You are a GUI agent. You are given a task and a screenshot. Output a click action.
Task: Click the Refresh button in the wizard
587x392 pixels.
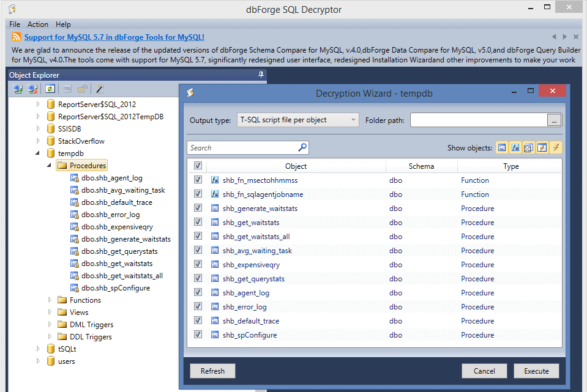pyautogui.click(x=212, y=371)
